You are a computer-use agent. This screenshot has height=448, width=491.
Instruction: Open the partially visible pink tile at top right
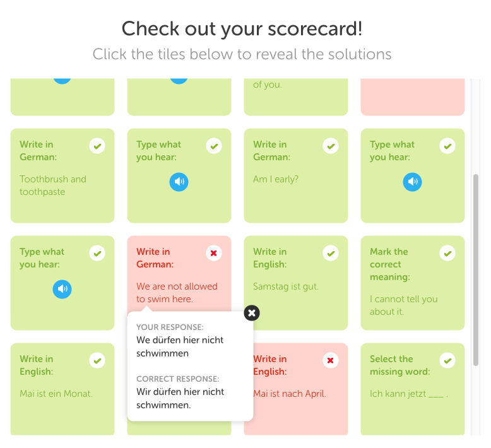[x=413, y=97]
